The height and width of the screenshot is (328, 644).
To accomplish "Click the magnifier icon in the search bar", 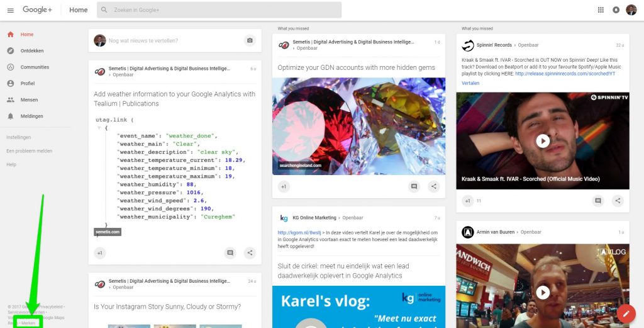I will point(104,10).
